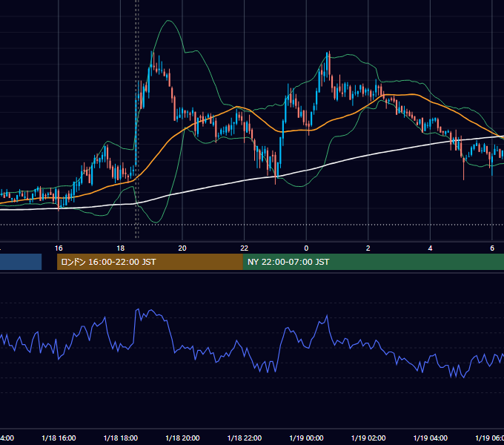Select the NY 22:00-07:00 JST session bar
The height and width of the screenshot is (445, 504).
(373, 262)
